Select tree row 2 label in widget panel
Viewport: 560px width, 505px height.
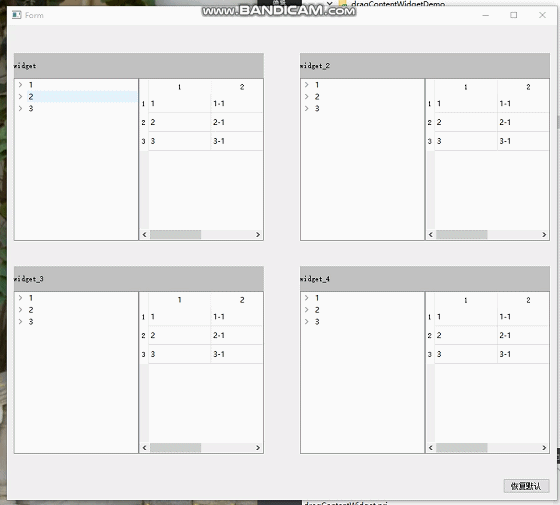31,96
